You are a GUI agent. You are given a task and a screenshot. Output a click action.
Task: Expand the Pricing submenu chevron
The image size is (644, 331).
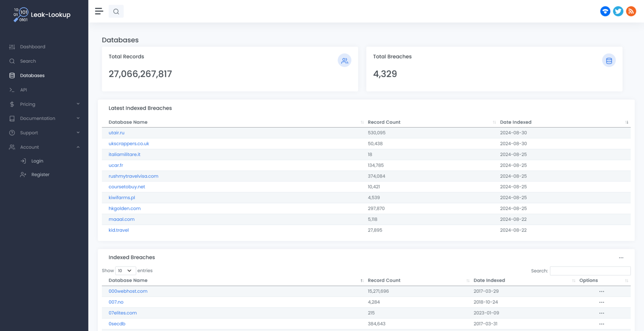(x=78, y=104)
